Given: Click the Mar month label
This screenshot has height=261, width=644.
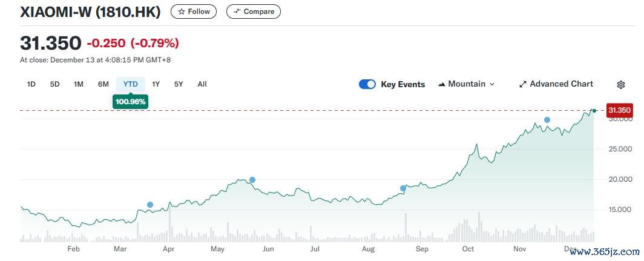Looking at the screenshot, I should tap(120, 249).
